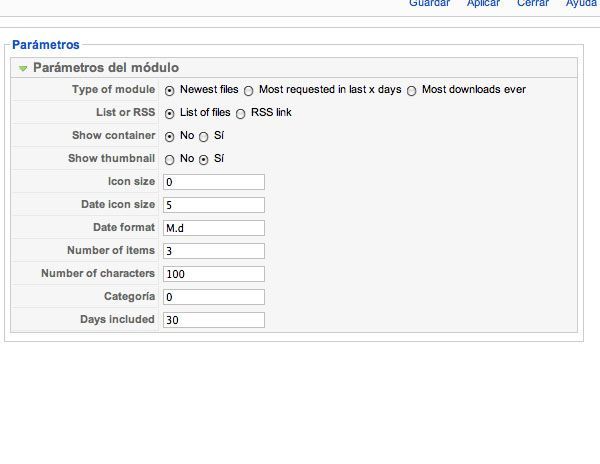Select the Most downloads ever option
The height and width of the screenshot is (464, 600).
(x=412, y=91)
